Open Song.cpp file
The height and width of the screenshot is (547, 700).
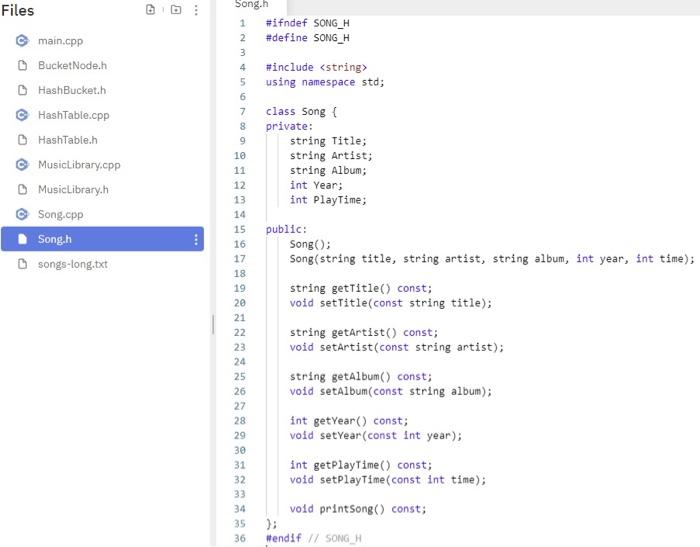click(60, 214)
